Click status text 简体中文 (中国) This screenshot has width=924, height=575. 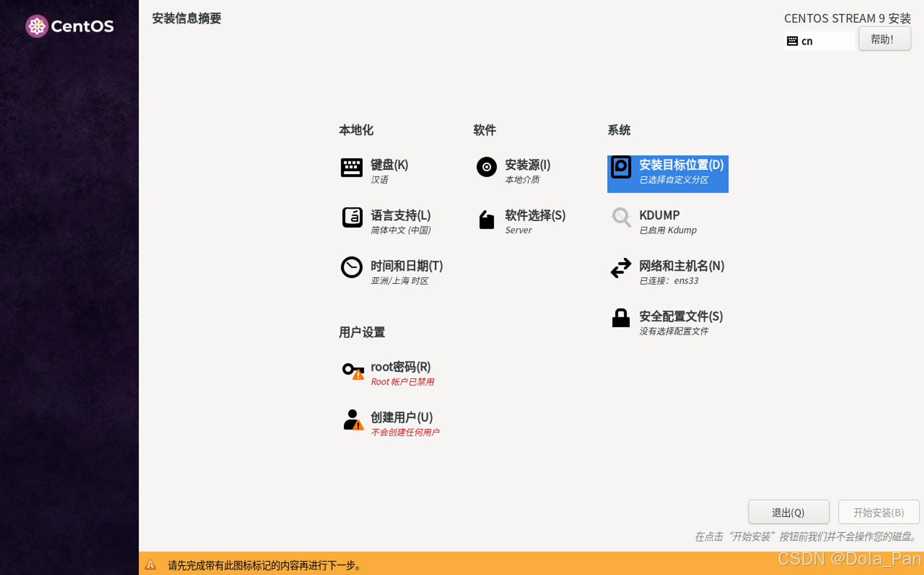pyautogui.click(x=401, y=230)
